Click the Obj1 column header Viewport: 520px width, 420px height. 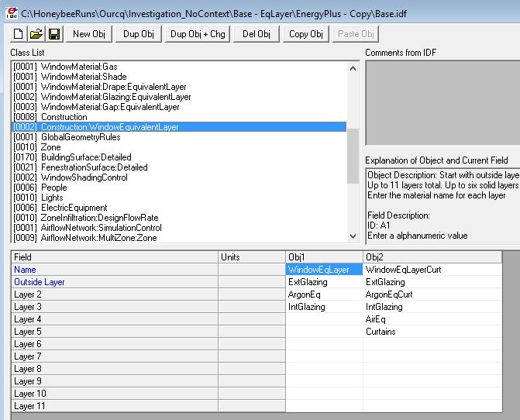click(324, 257)
